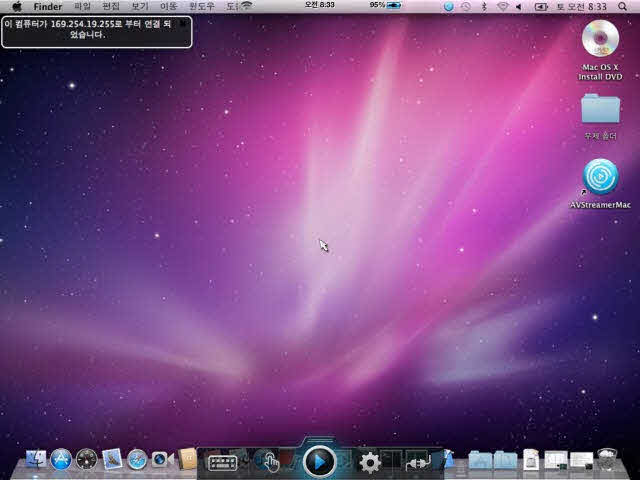Screen dimensions: 640x480
Task: Launch Safari from the Dock
Action: 137,460
